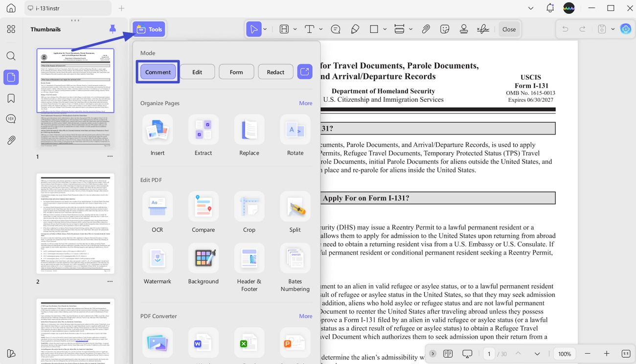Convert PDF to Excel
Viewport: 636px width, 364px height.
249,343
